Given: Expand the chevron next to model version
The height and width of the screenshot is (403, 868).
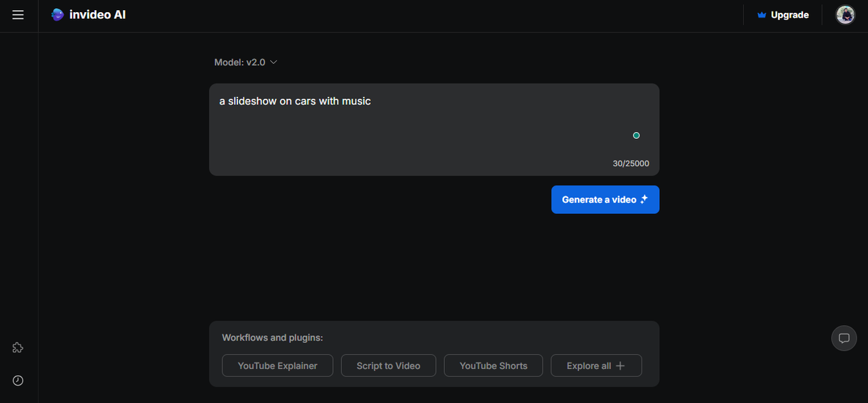Looking at the screenshot, I should click(x=274, y=62).
